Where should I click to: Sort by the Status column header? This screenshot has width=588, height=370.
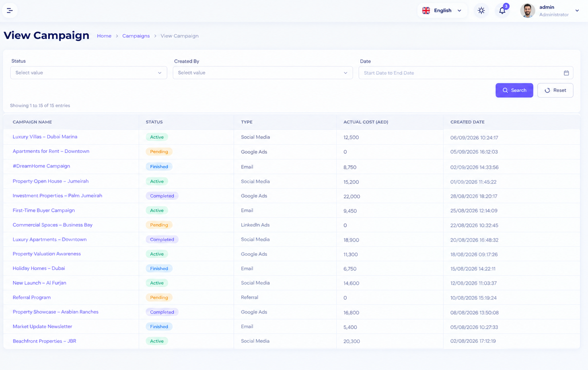coord(154,122)
